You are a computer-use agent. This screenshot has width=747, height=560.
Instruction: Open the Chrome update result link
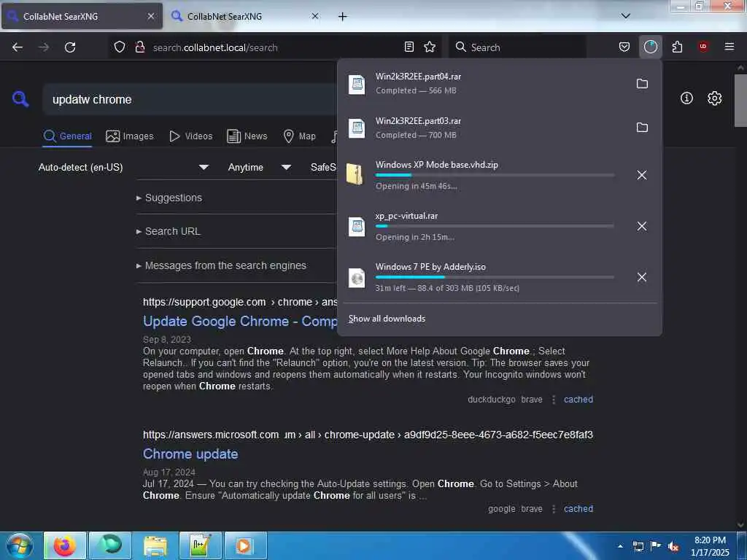point(190,454)
